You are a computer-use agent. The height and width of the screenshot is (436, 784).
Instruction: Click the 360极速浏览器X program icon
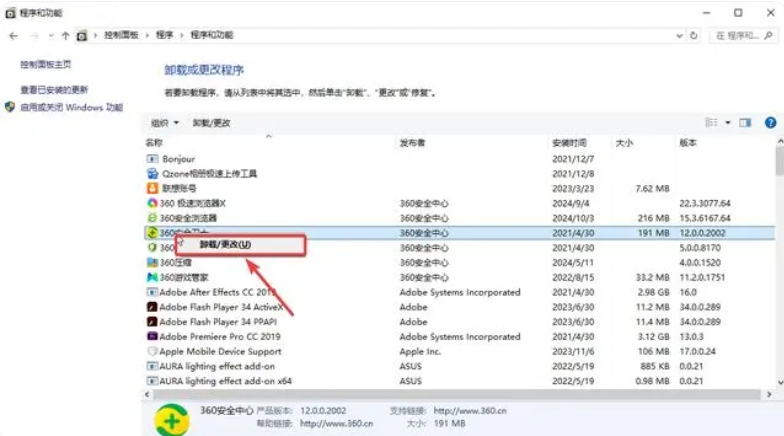click(x=152, y=203)
